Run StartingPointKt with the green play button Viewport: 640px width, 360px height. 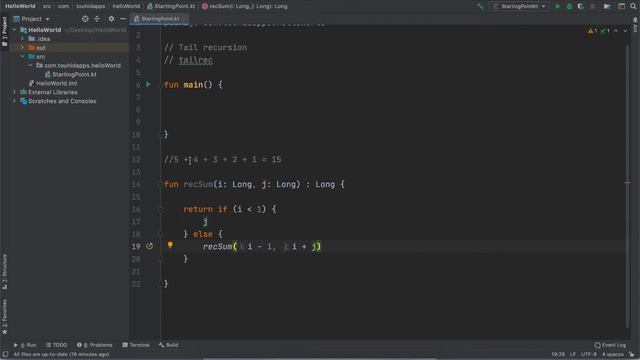click(558, 6)
